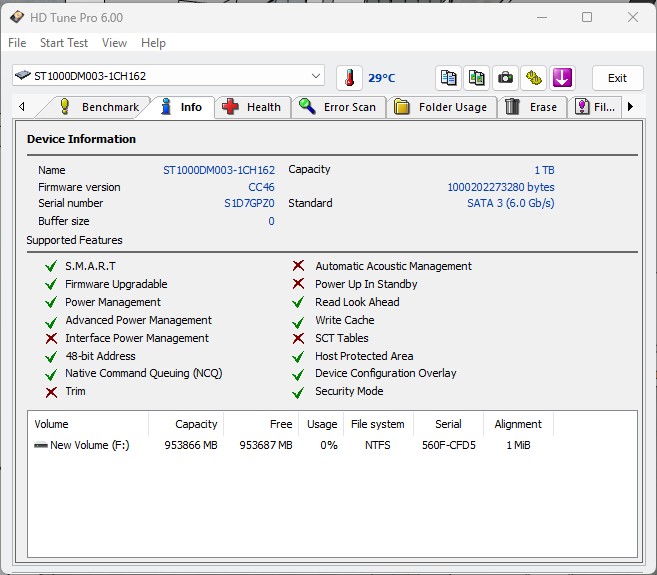657x575 pixels.
Task: Open options via the wrench icon
Action: coord(534,77)
